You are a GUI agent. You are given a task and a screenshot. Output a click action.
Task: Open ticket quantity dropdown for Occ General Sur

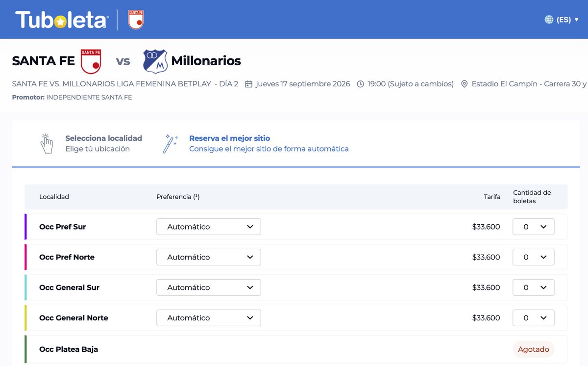534,288
